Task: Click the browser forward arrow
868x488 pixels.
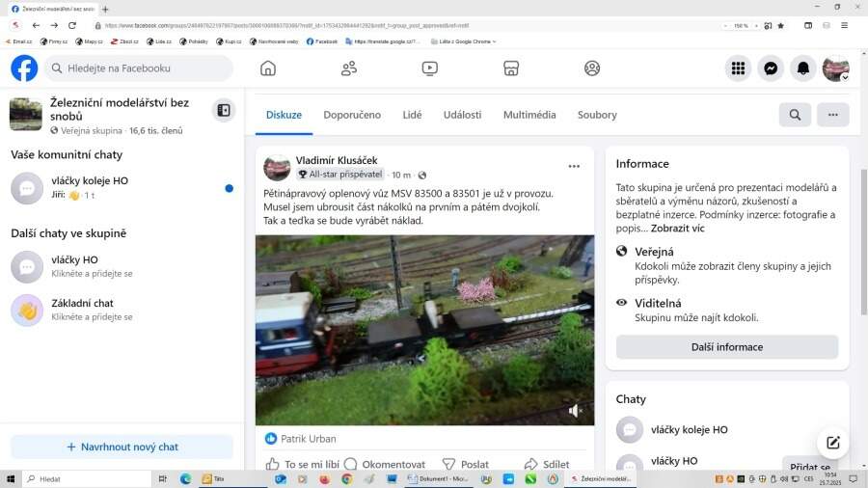Action: [54, 25]
